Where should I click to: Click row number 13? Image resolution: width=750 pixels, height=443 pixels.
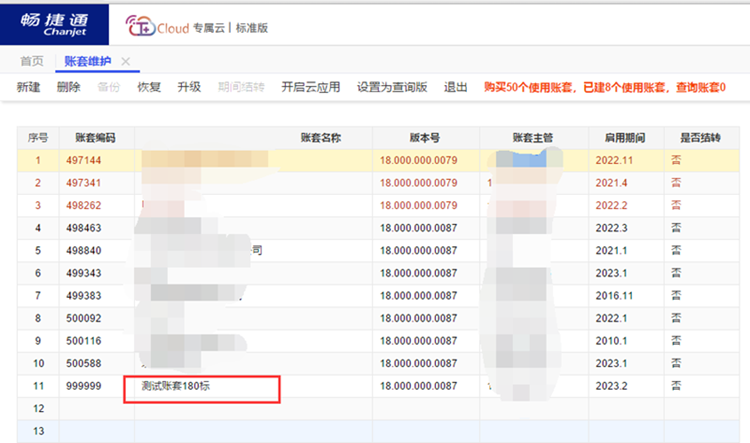tap(38, 431)
